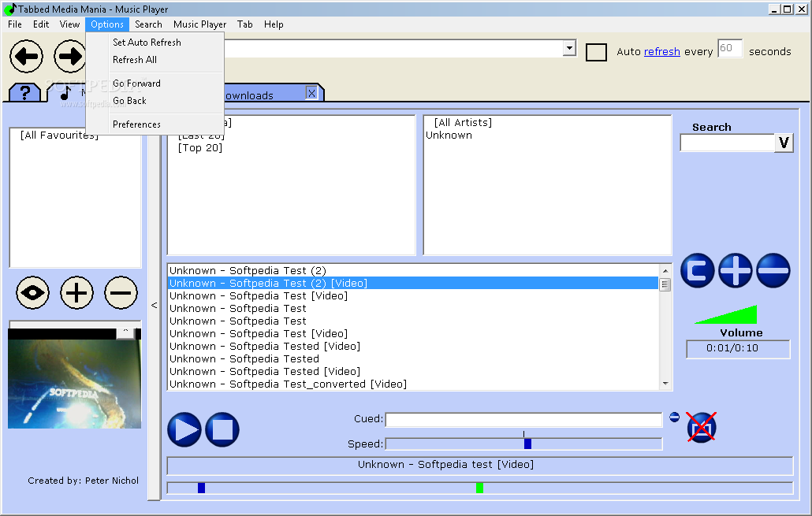Select Unknown in the artists list
The image size is (812, 516).
pos(449,135)
